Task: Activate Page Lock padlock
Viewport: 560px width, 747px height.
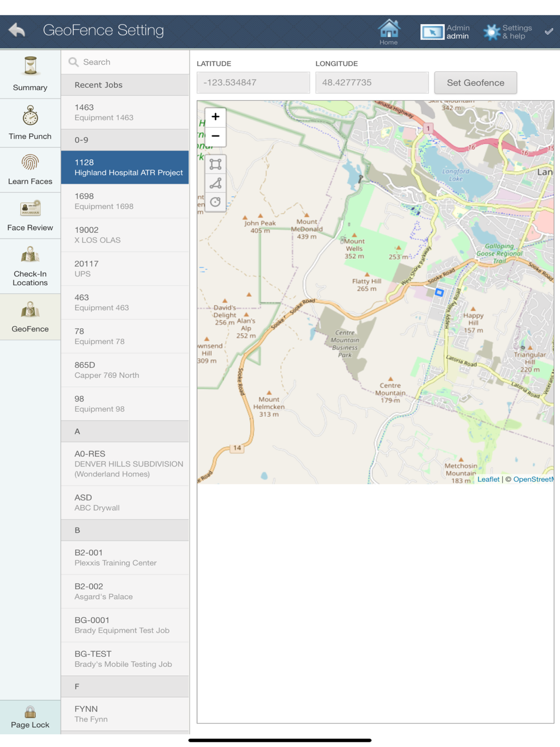Action: tap(30, 717)
